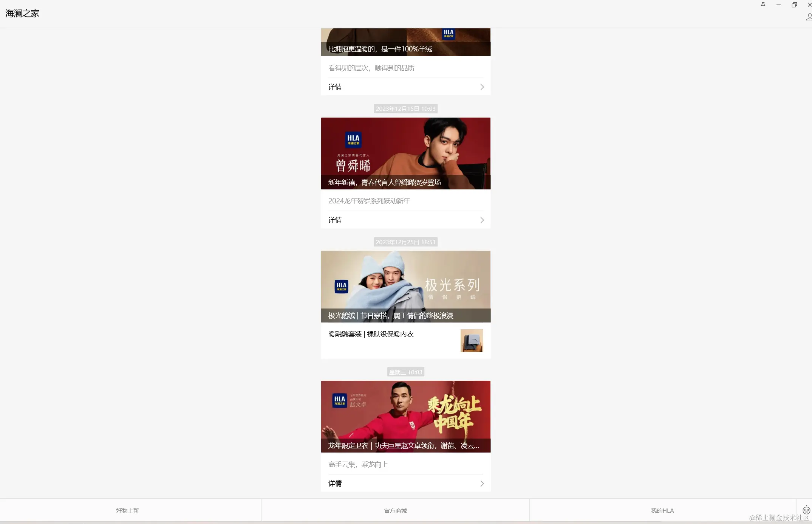The width and height of the screenshot is (812, 524).
Task: Open the 极光系列 couple banner article
Action: point(405,280)
